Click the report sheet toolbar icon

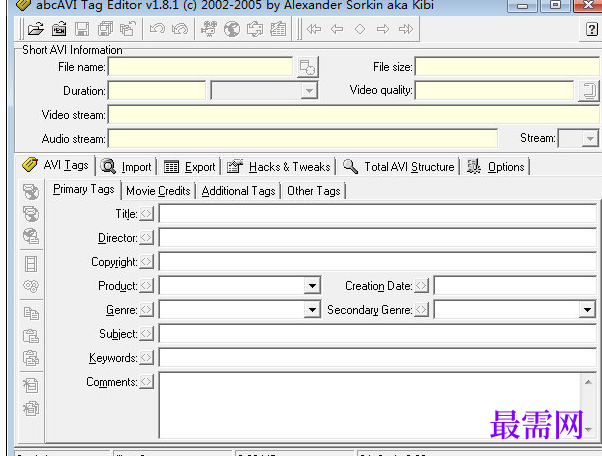pos(278,29)
